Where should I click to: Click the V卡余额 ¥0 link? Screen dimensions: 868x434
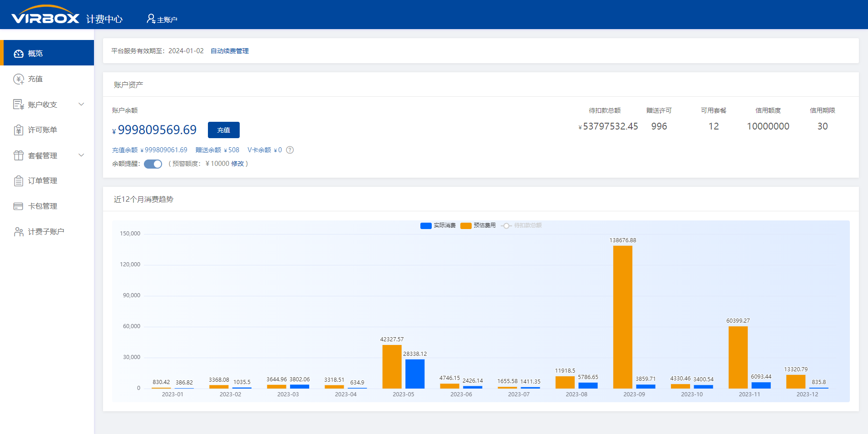[x=265, y=150]
